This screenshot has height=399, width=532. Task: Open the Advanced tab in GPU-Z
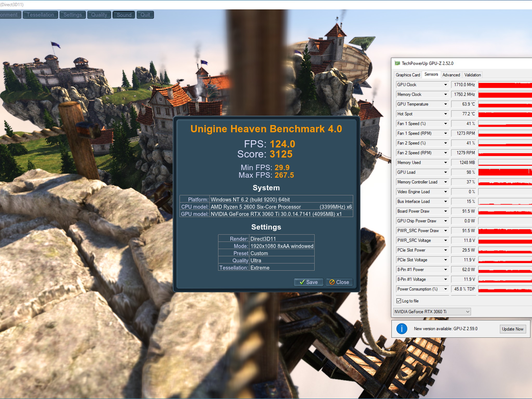[x=451, y=75]
